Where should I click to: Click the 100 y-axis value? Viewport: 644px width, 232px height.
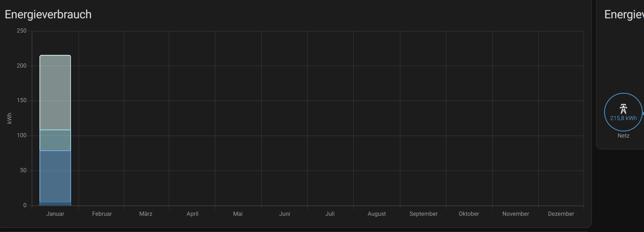pos(22,135)
